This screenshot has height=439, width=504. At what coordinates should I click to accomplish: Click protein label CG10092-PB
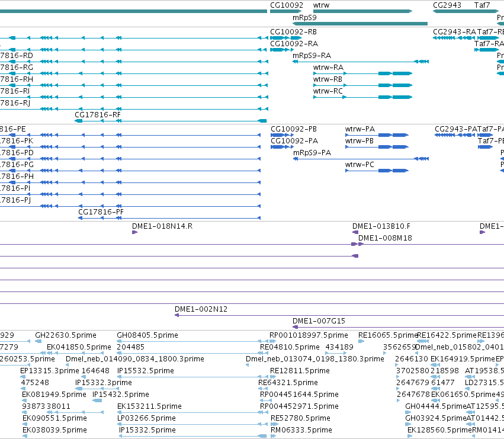(294, 129)
